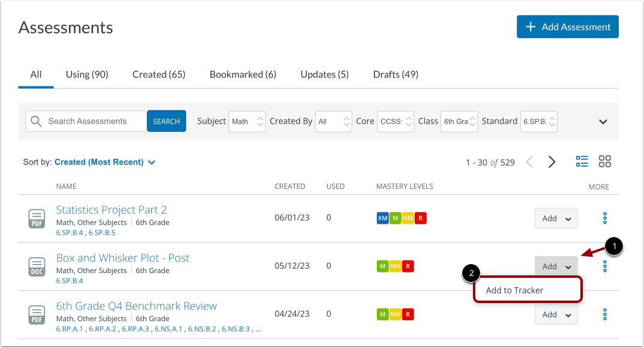Open the Subject dropdown set to Math
Image resolution: width=644 pixels, height=348 pixels.
click(x=247, y=121)
